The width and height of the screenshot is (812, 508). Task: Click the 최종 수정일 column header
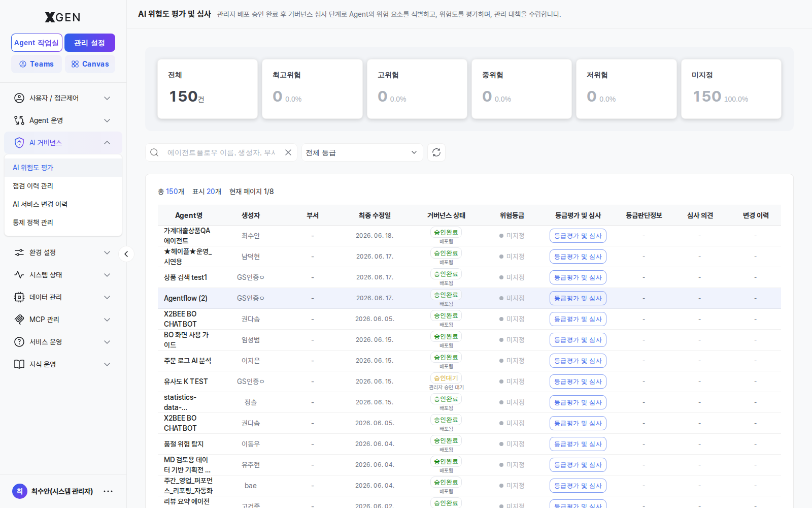coord(375,215)
